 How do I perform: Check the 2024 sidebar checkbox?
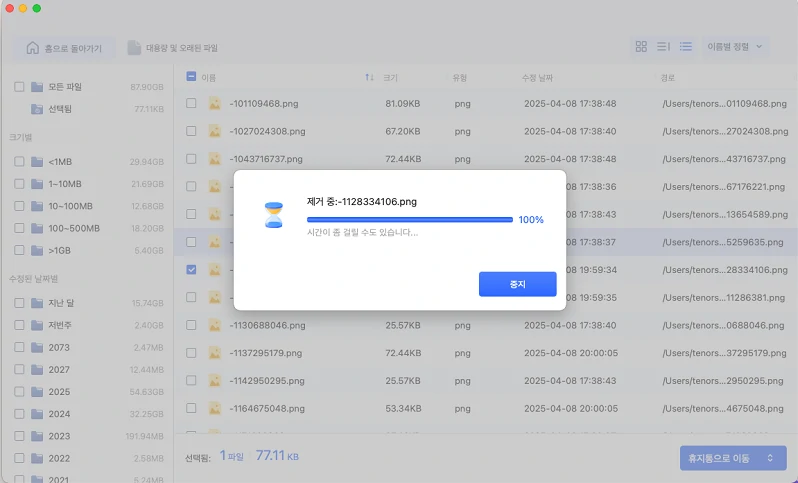click(x=19, y=414)
